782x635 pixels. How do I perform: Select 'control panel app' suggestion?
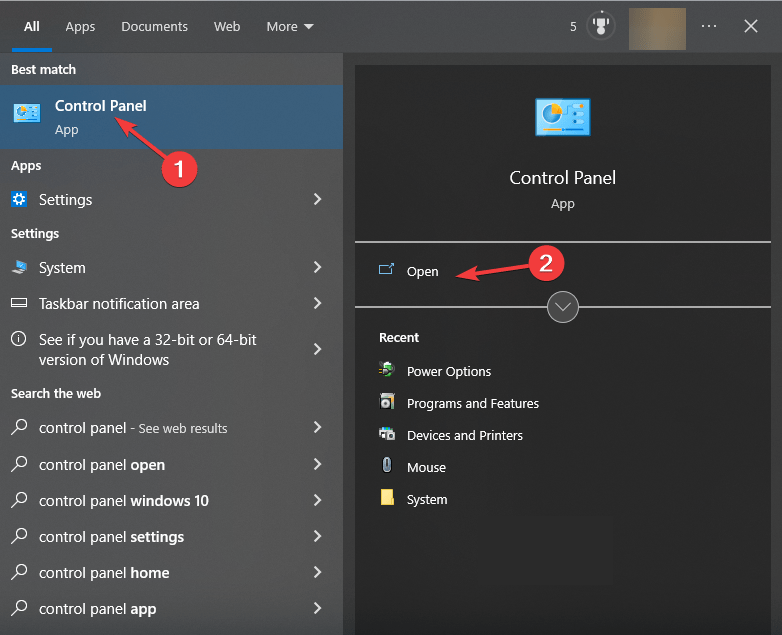(x=171, y=609)
